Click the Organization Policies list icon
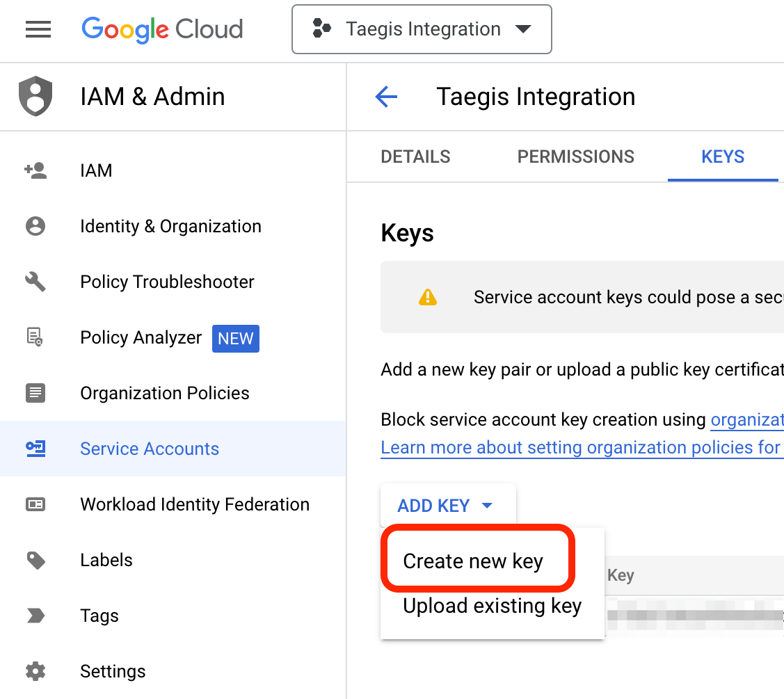The height and width of the screenshot is (699, 784). point(35,393)
